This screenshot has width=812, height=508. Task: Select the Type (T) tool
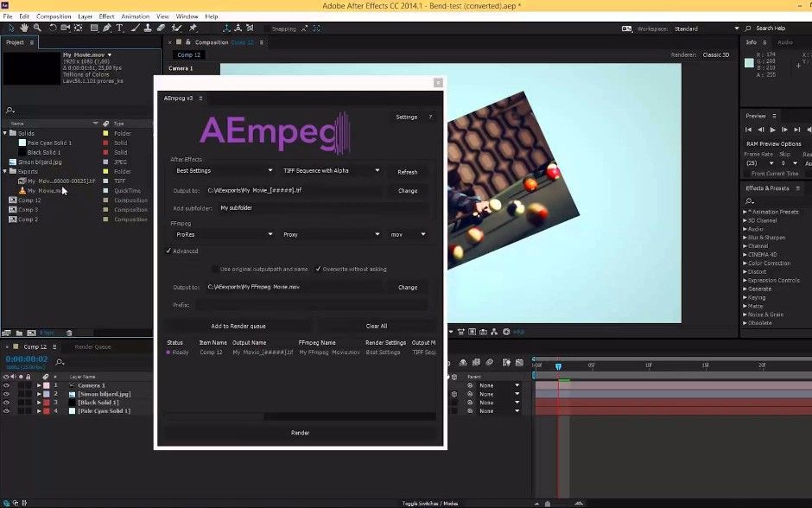pyautogui.click(x=120, y=28)
